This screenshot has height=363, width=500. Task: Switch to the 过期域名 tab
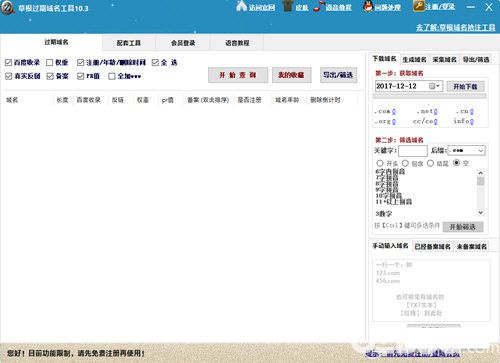click(56, 42)
